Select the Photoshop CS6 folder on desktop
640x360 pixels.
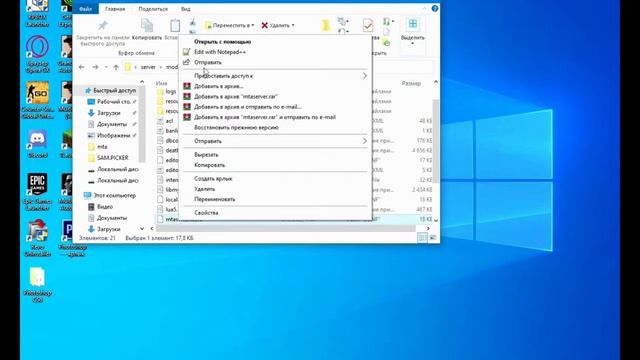pos(37,284)
